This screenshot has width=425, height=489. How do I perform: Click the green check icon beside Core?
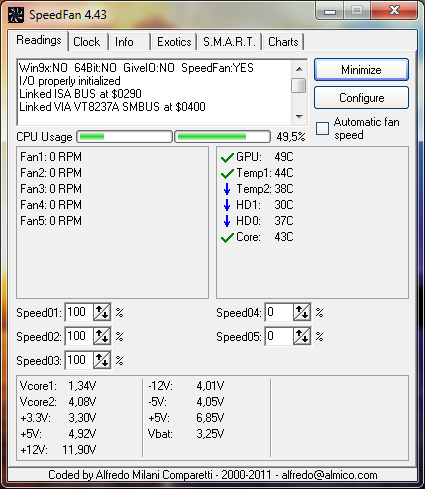pos(227,237)
